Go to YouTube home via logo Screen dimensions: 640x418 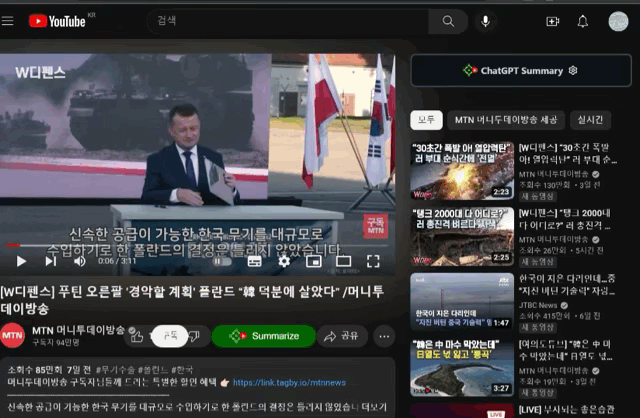click(x=57, y=21)
